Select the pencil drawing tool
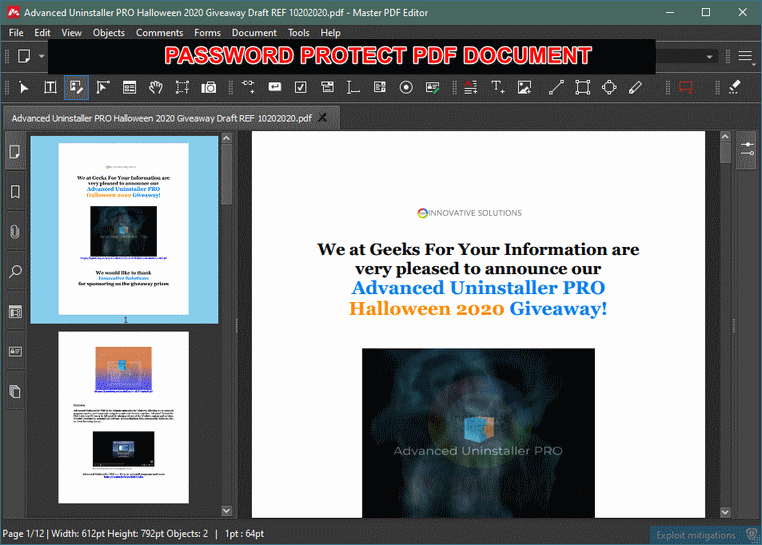 tap(635, 88)
